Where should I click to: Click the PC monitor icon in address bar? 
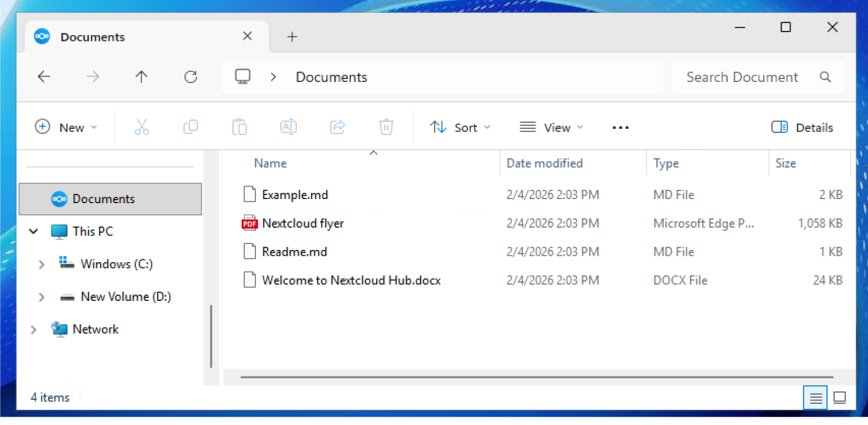[242, 77]
